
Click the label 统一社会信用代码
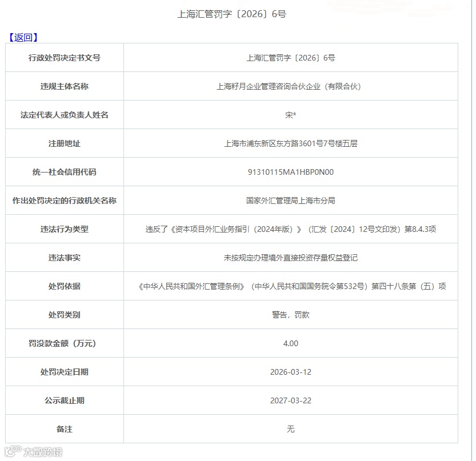65,172
